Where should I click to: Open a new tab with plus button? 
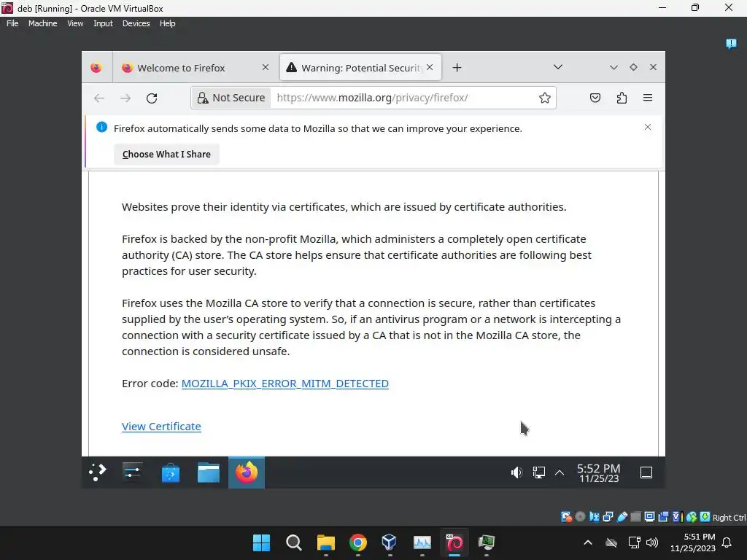457,68
